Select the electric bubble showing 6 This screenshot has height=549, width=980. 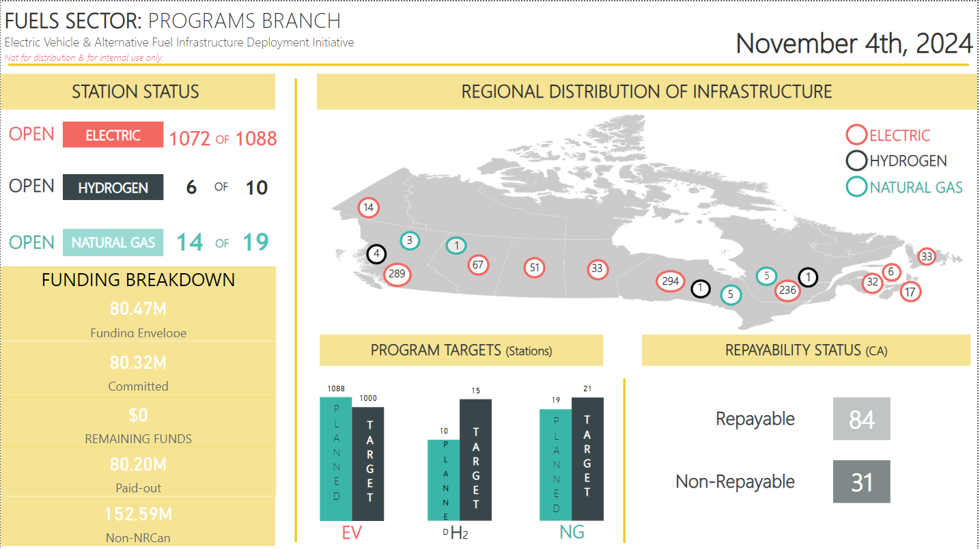(x=891, y=272)
